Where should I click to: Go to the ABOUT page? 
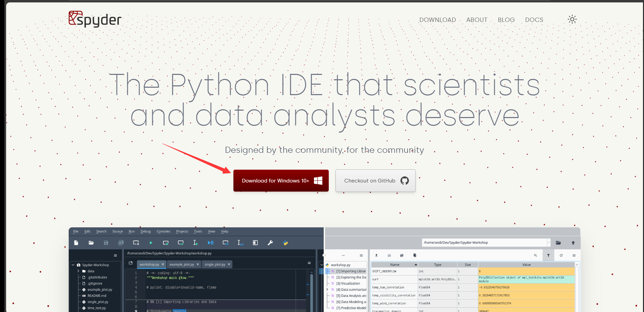(477, 20)
